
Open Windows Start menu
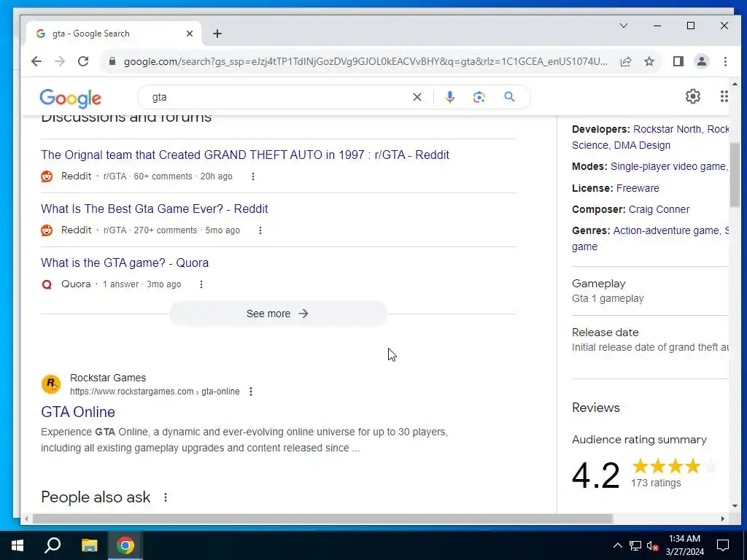(x=18, y=545)
